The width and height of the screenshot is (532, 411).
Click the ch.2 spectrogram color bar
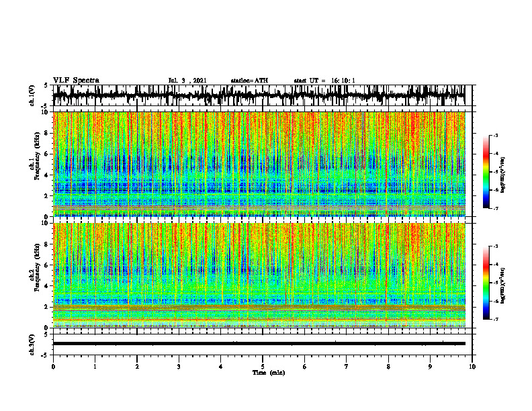click(486, 283)
